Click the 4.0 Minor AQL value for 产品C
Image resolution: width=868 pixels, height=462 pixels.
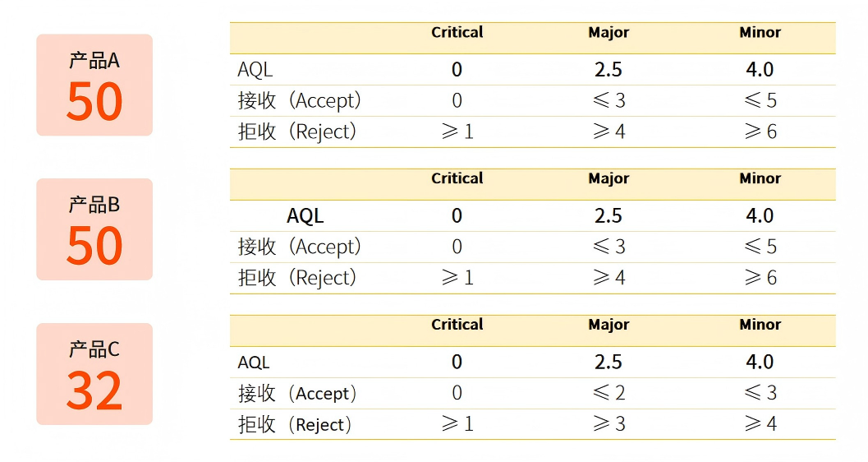(760, 362)
